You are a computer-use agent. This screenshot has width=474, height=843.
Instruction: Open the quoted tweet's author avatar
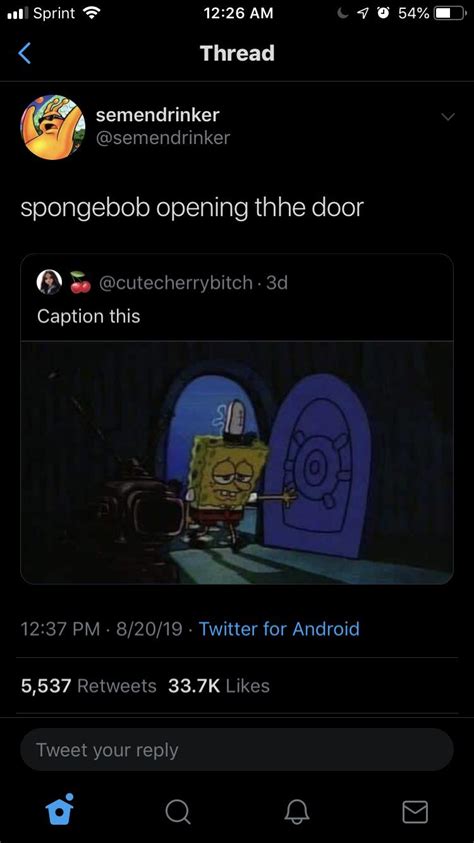pos(49,282)
